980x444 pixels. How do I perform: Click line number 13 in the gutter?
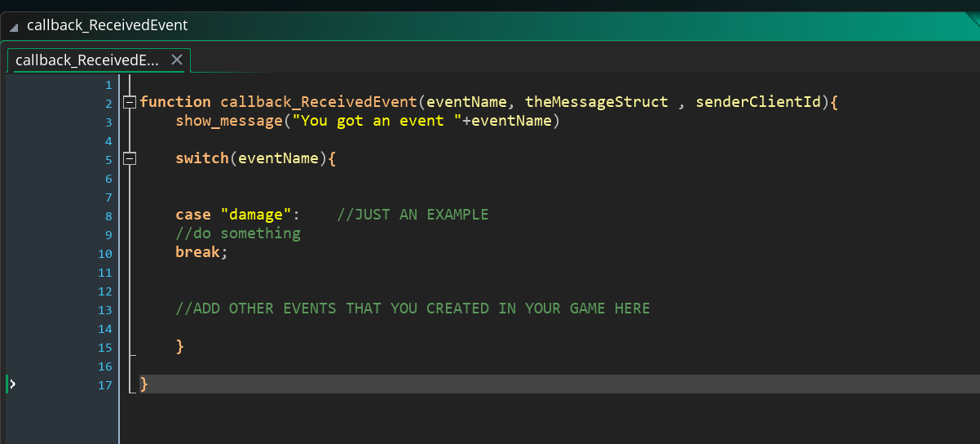[107, 310]
